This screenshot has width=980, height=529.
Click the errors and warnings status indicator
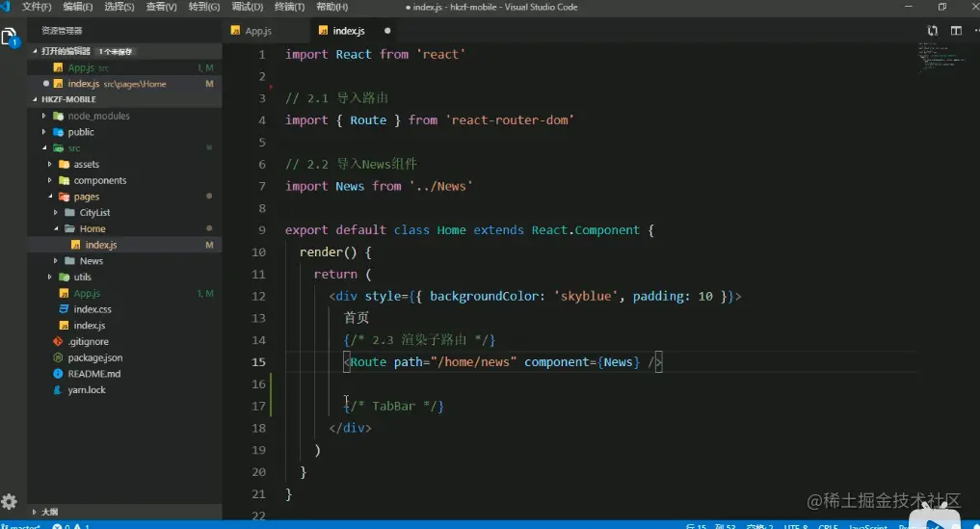click(70, 526)
